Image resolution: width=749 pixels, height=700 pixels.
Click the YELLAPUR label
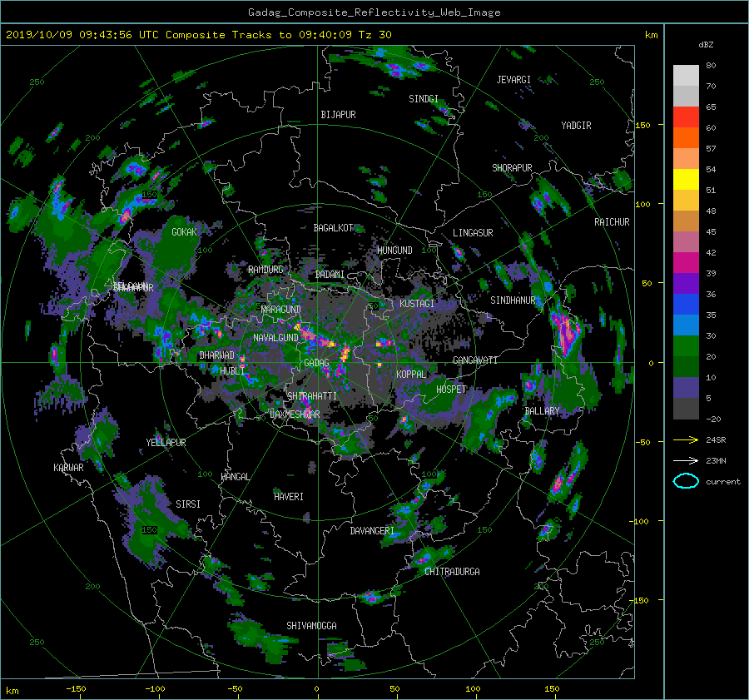coord(166,443)
